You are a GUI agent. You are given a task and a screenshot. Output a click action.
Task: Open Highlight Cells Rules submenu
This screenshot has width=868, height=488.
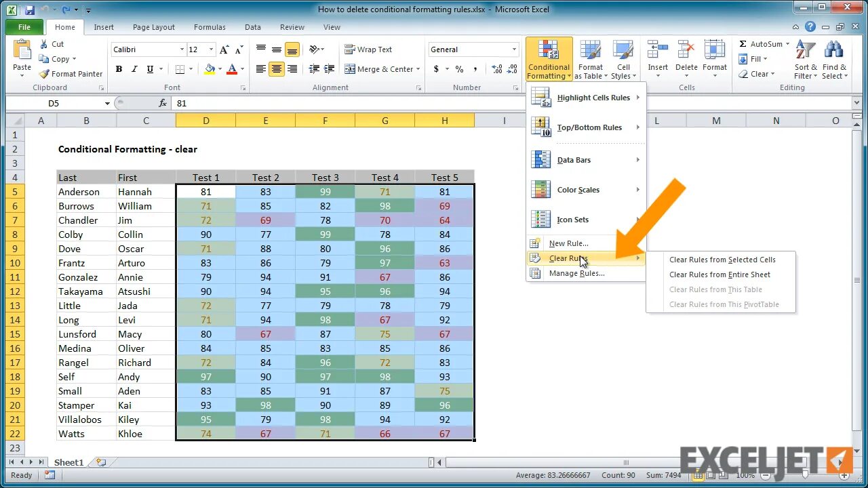(587, 98)
